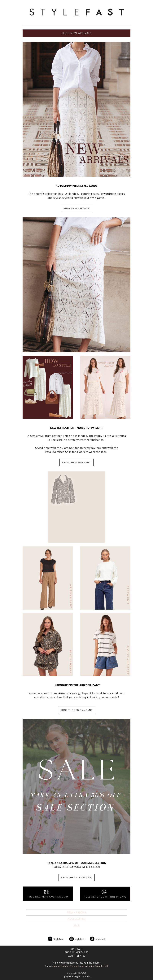The width and height of the screenshot is (153, 980).
Task: Click the delivery truck icon
Action: click(x=46, y=891)
